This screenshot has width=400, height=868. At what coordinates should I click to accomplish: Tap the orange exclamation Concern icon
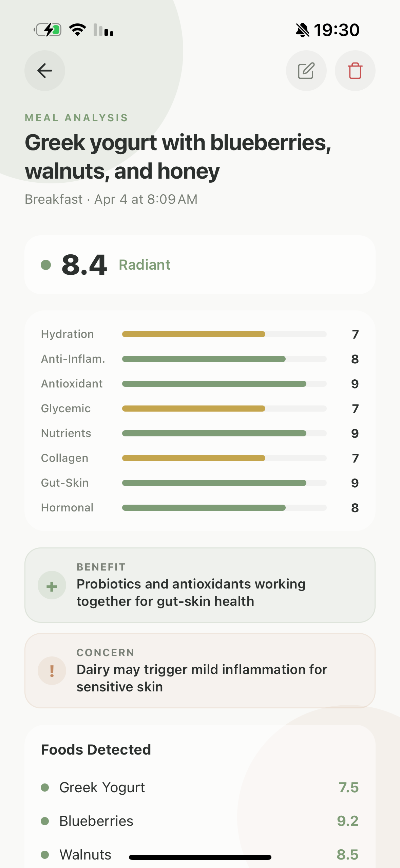(52, 671)
